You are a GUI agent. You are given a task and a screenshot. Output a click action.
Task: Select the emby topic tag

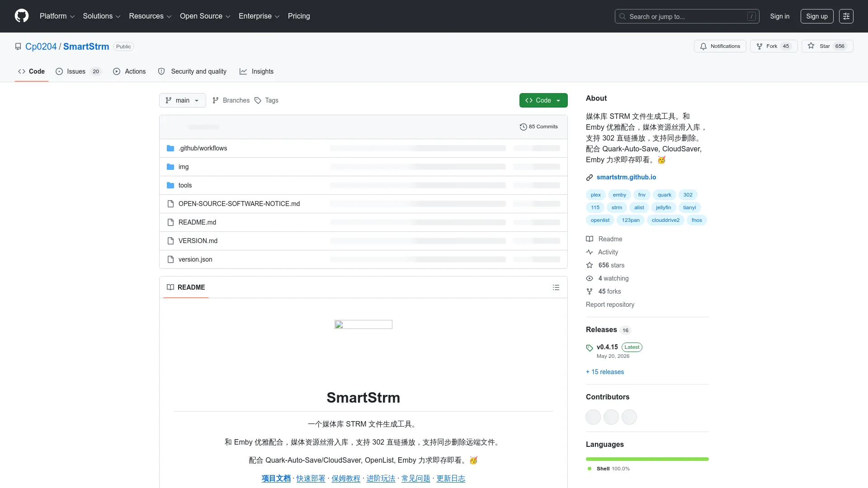click(x=619, y=195)
